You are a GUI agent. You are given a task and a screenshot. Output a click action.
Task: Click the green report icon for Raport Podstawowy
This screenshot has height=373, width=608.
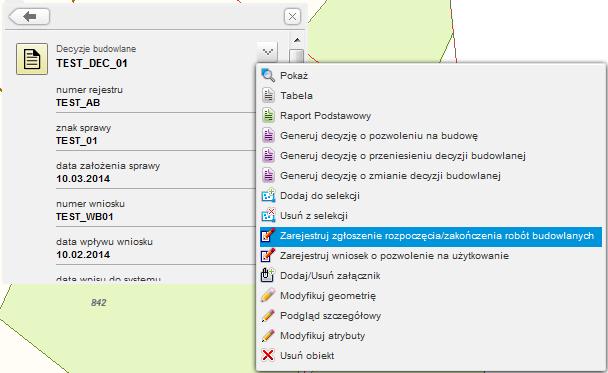coord(268,116)
